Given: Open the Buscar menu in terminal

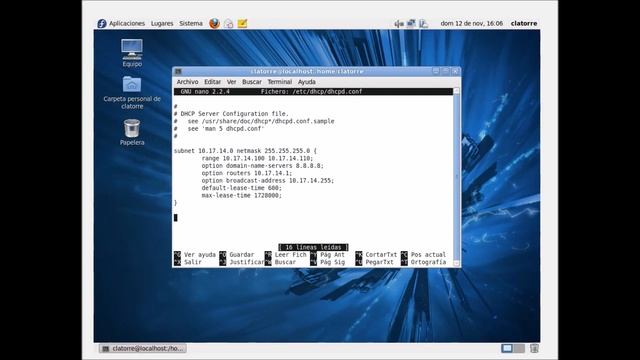Looking at the screenshot, I should coord(252,82).
